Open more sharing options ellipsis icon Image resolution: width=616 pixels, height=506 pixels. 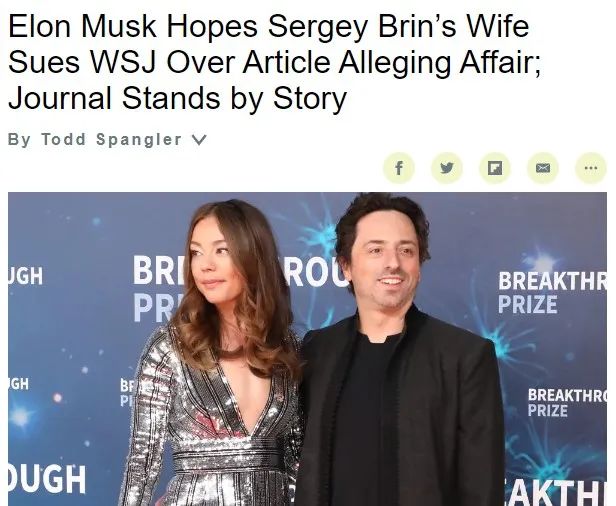[590, 168]
